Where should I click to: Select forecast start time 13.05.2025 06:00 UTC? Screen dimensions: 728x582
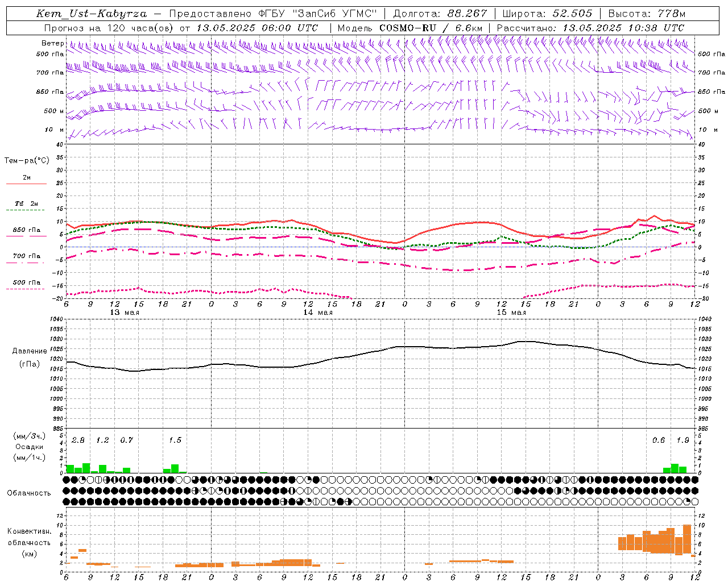click(x=257, y=28)
